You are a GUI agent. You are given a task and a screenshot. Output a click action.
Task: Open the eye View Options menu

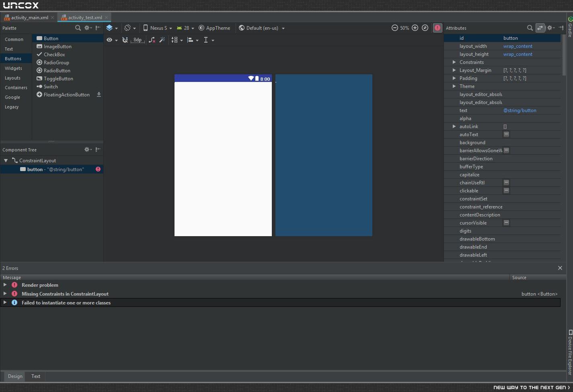[x=112, y=40]
